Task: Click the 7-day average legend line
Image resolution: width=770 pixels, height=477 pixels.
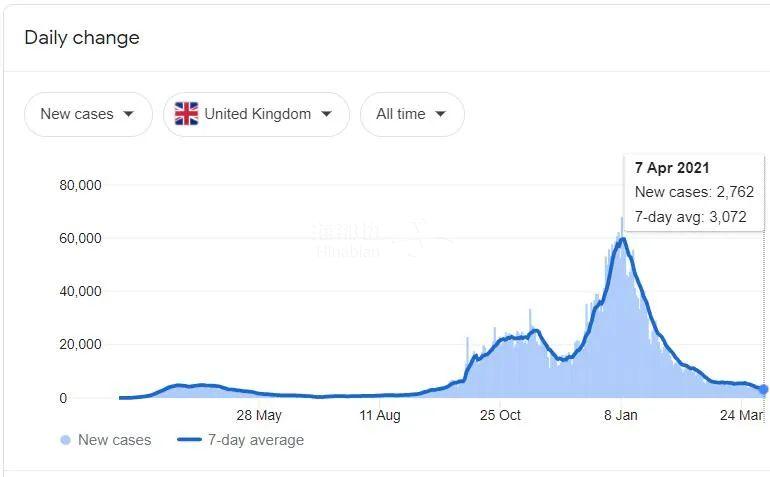Action: [x=189, y=440]
